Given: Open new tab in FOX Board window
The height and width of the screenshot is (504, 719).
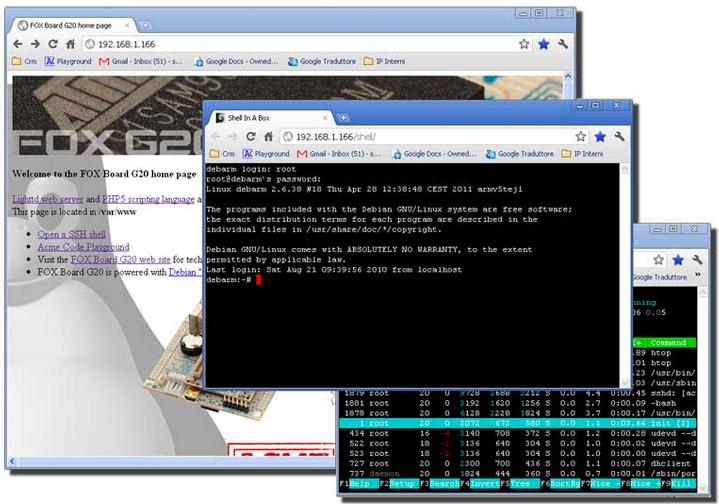Looking at the screenshot, I should click(x=145, y=26).
